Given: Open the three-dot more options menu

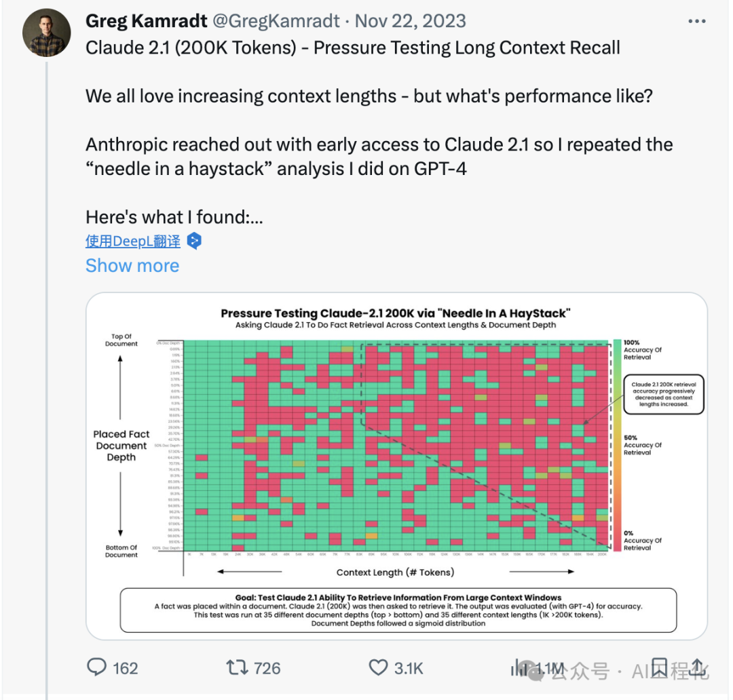Looking at the screenshot, I should (696, 22).
